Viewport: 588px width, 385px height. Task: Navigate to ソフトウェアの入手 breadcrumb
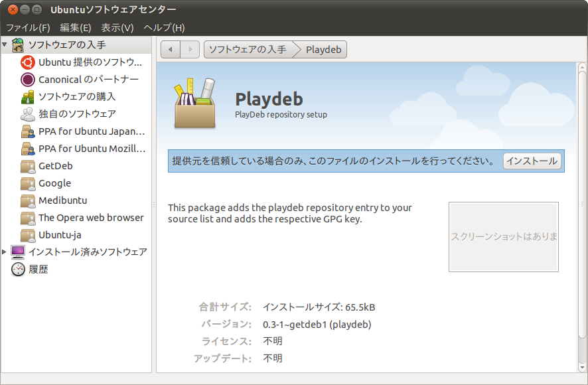point(248,50)
